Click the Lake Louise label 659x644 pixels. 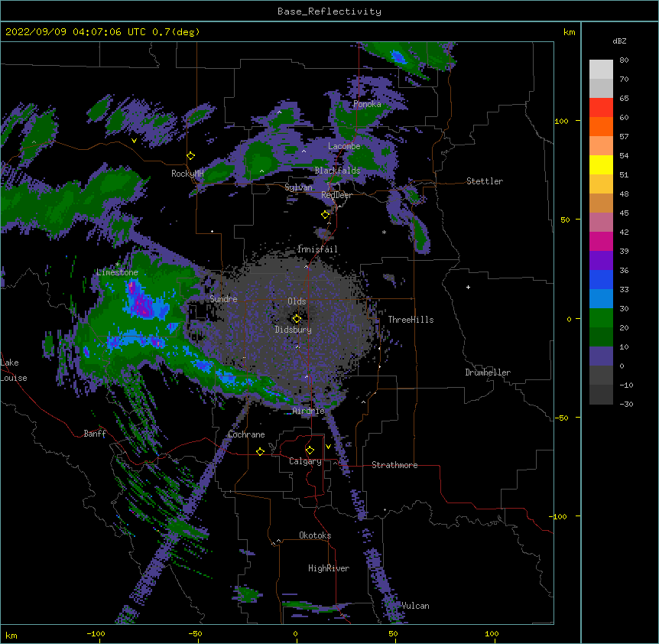coord(14,370)
